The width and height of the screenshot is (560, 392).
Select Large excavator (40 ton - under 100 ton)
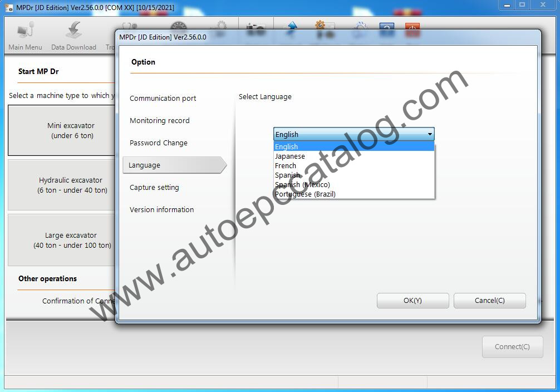(x=61, y=240)
